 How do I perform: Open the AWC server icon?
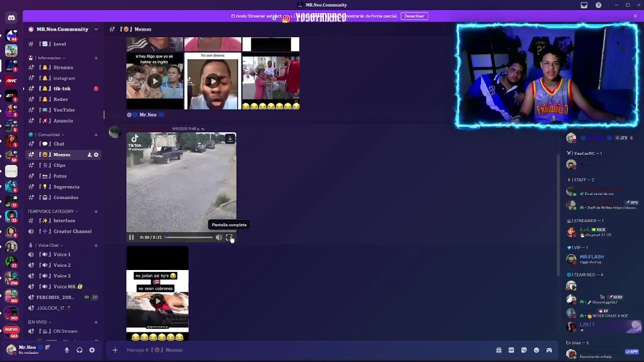[x=11, y=80]
